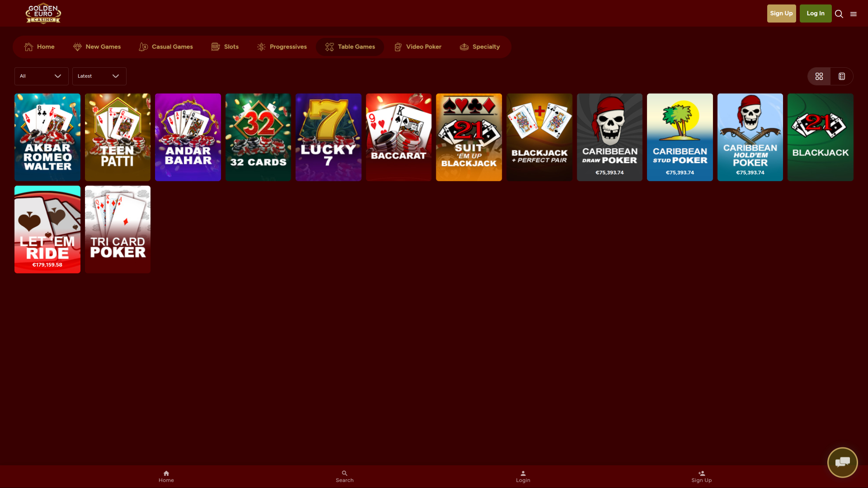Go to the Home navigation tab
The width and height of the screenshot is (868, 488).
click(39, 47)
